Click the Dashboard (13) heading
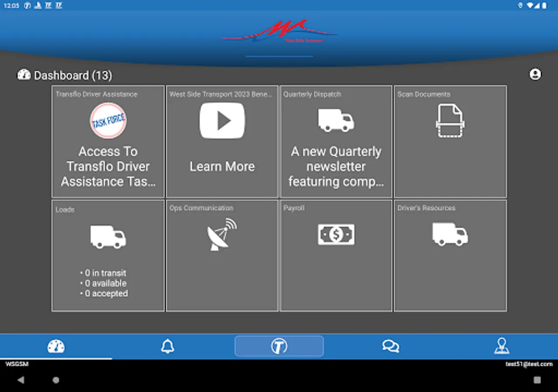The height and width of the screenshot is (392, 558). coord(73,75)
